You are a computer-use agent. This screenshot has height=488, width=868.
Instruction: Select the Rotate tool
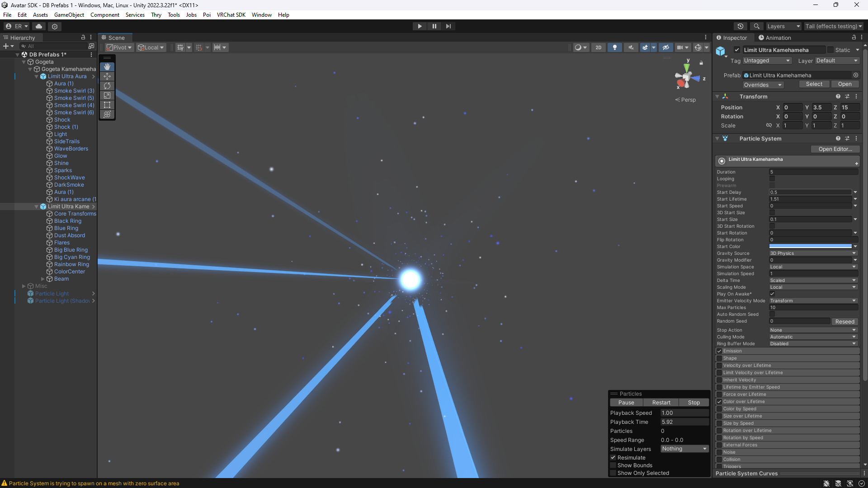pos(107,86)
